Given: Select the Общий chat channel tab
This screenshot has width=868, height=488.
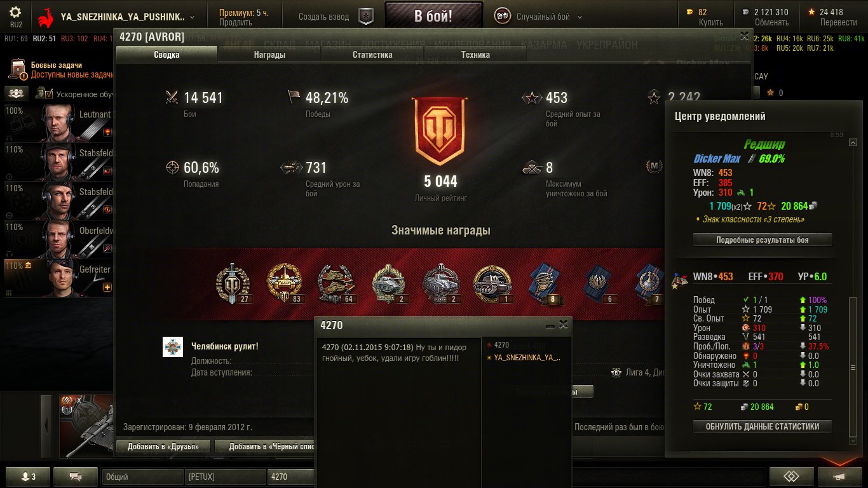Looking at the screenshot, I should (x=142, y=477).
